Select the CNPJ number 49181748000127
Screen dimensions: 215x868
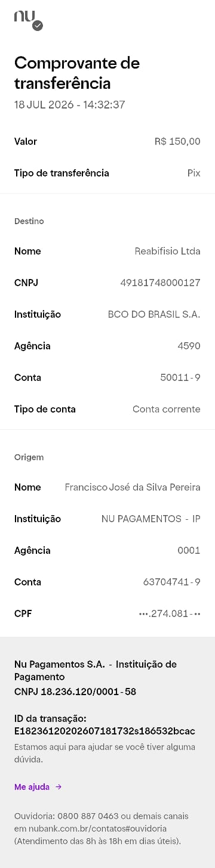point(160,283)
